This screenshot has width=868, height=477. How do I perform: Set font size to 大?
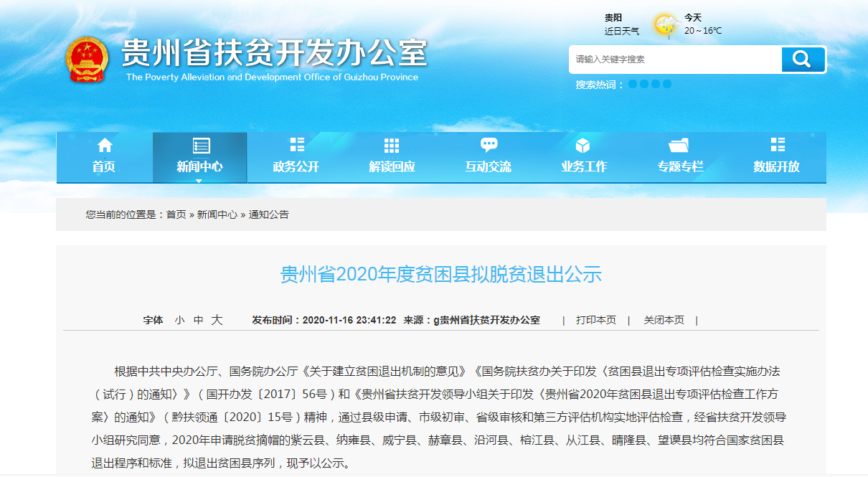tap(217, 321)
